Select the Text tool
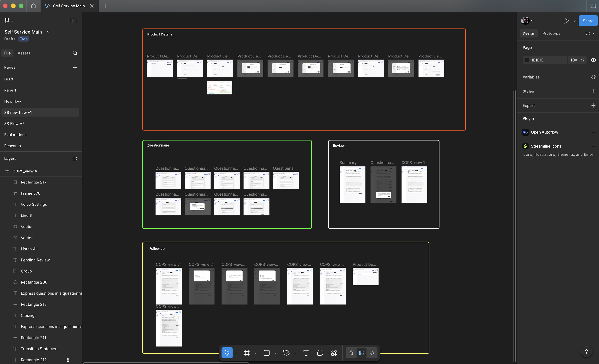 pyautogui.click(x=306, y=353)
